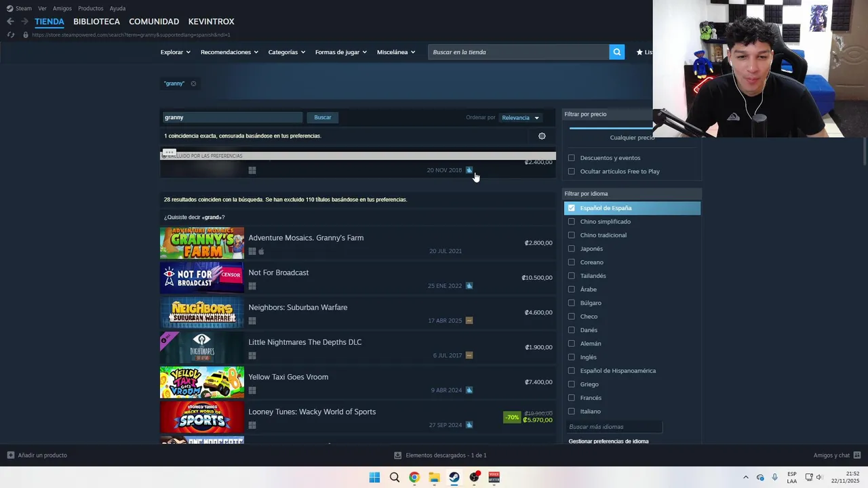This screenshot has width=868, height=488.
Task: Open Chrome from the taskbar
Action: (414, 477)
